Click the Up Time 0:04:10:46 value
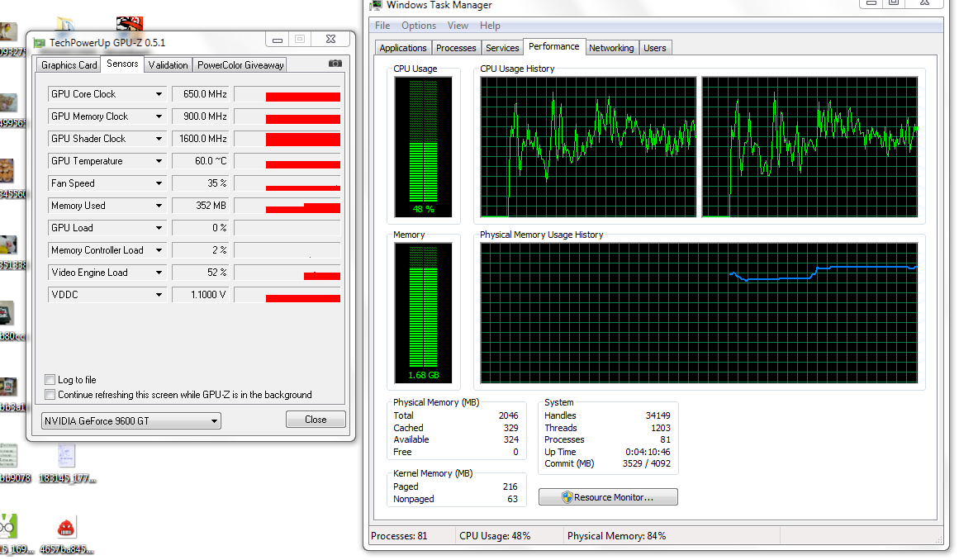 point(648,452)
